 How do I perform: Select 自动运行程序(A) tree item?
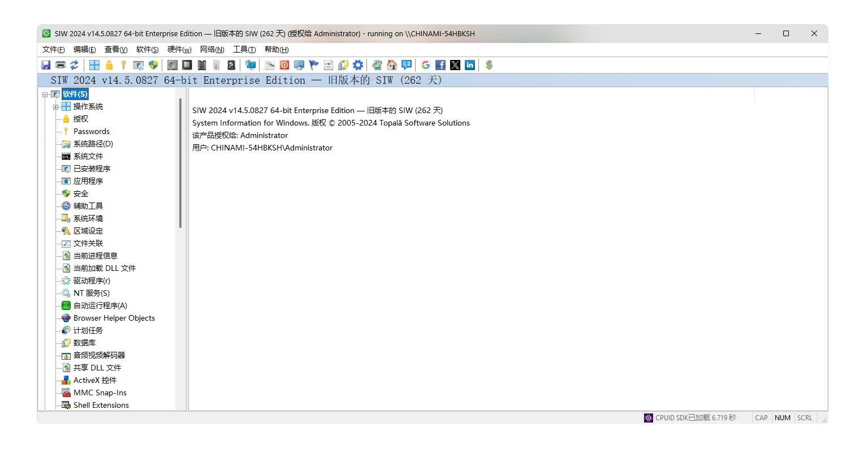click(x=100, y=305)
